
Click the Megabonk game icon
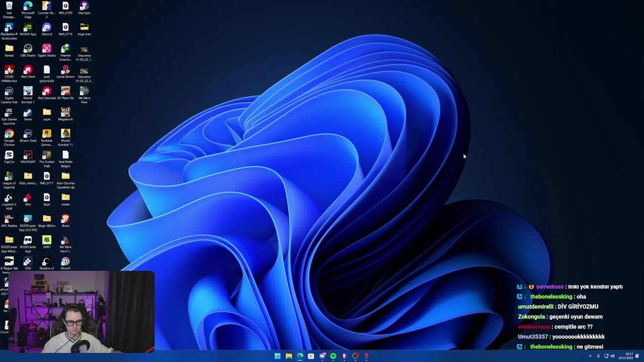[x=65, y=115]
